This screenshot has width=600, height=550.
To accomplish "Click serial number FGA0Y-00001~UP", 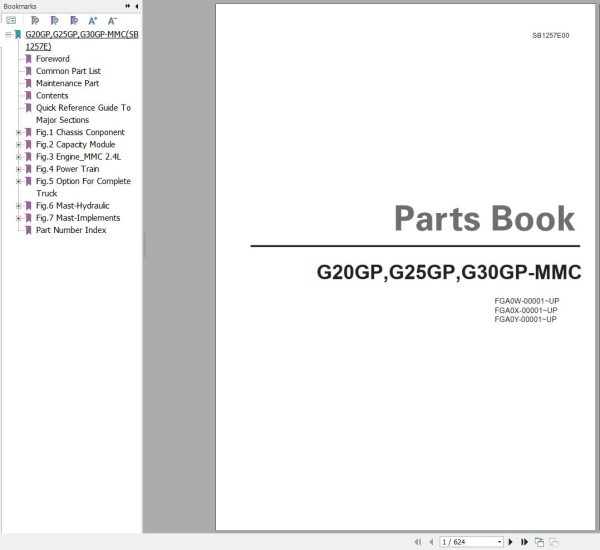I will point(525,319).
